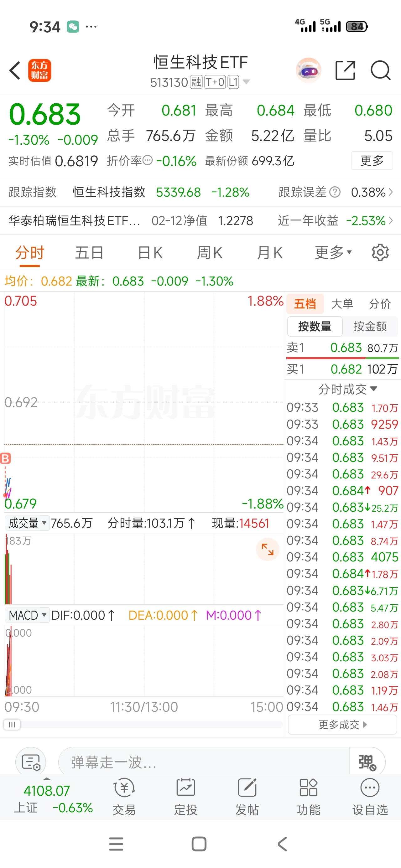Tap the chart timeline slider handle
Viewport: 401px width, 868px height.
point(12,725)
